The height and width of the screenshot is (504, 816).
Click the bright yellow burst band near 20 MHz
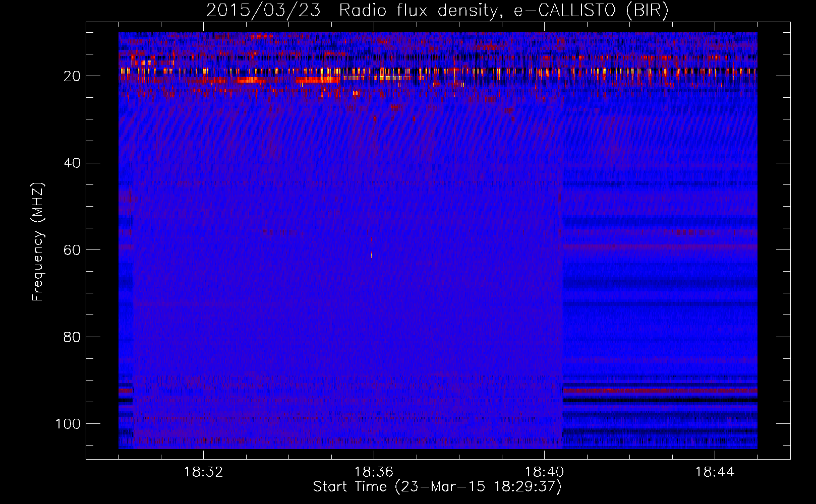point(437,72)
